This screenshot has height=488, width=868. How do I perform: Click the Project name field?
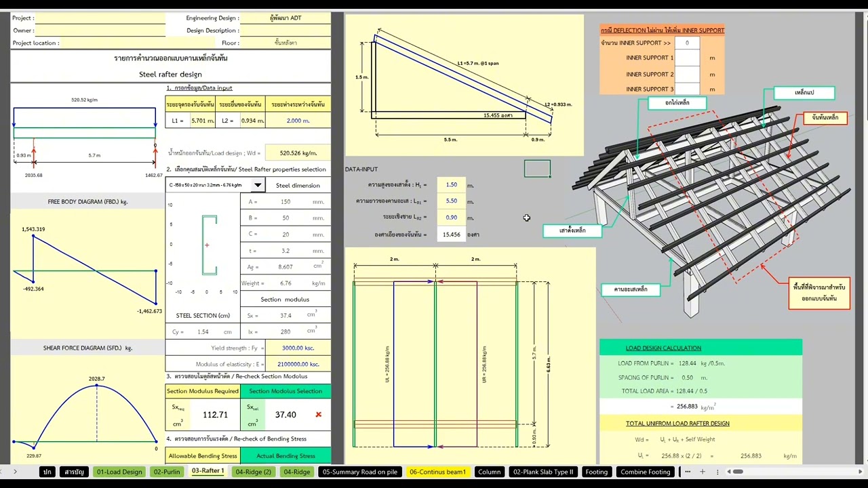100,18
